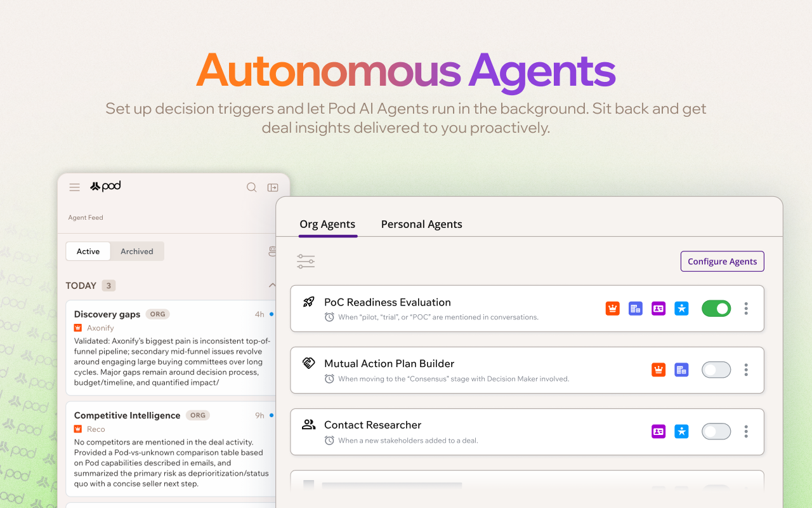The width and height of the screenshot is (812, 508).
Task: Click the Agent Feed label
Action: 86,217
